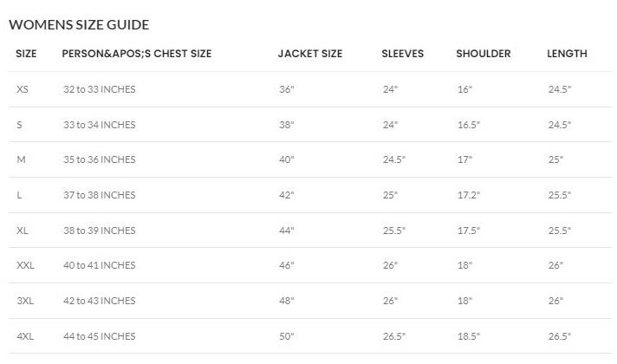Click the 44" jacket size cell
Screen dimensions: 617x364
point(287,231)
